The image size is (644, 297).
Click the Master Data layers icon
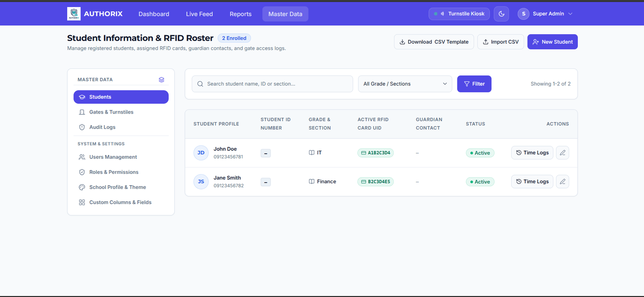(161, 80)
